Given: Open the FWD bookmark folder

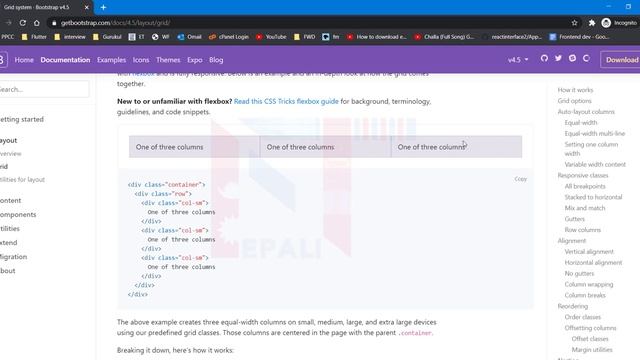Looking at the screenshot, I should [x=304, y=37].
